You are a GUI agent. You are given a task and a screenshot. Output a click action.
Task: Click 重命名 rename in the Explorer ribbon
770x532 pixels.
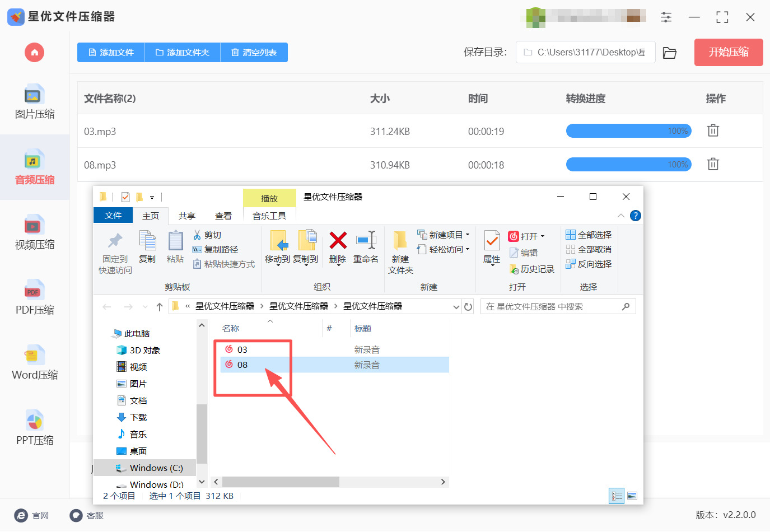pyautogui.click(x=366, y=247)
